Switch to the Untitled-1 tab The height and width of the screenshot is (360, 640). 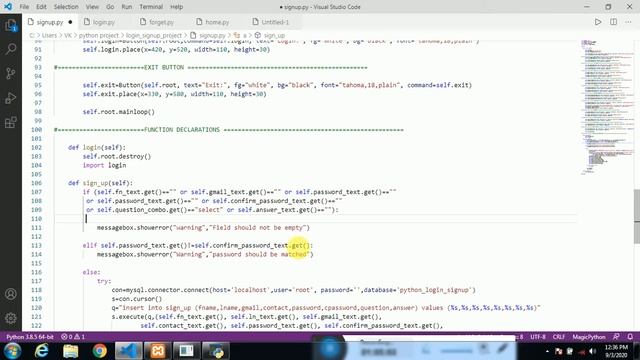pyautogui.click(x=275, y=22)
